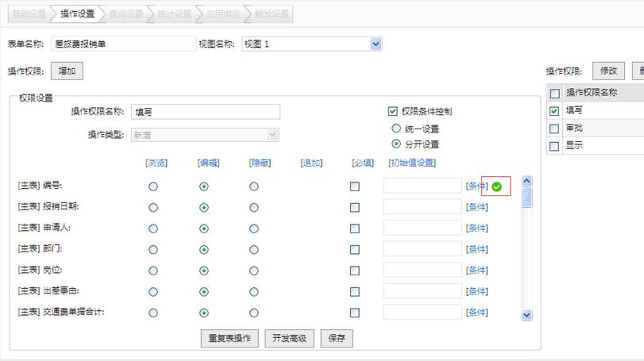Click the 重复表操作 button
Image resolution: width=644 pixels, height=361 pixels.
(229, 338)
